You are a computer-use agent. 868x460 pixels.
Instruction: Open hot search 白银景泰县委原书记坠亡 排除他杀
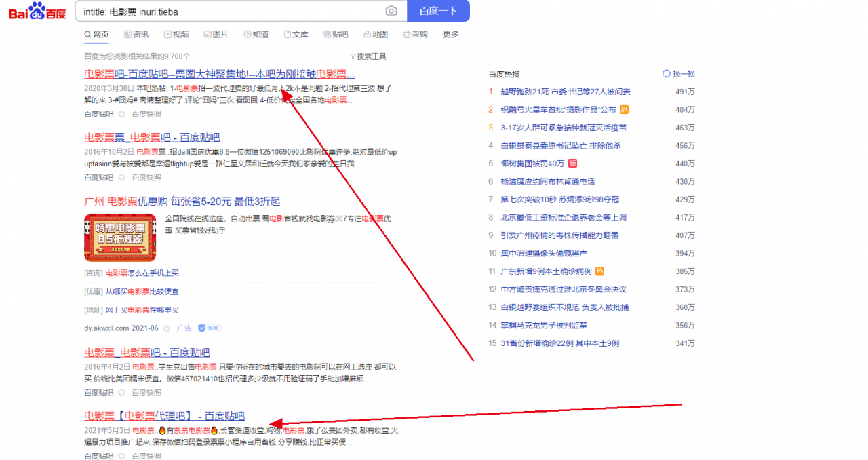point(561,146)
